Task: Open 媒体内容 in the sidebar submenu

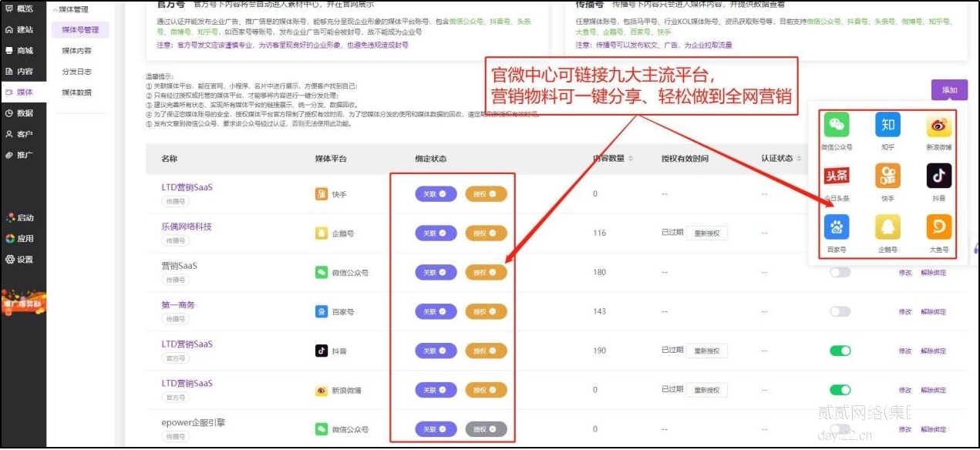Action: pyautogui.click(x=76, y=51)
